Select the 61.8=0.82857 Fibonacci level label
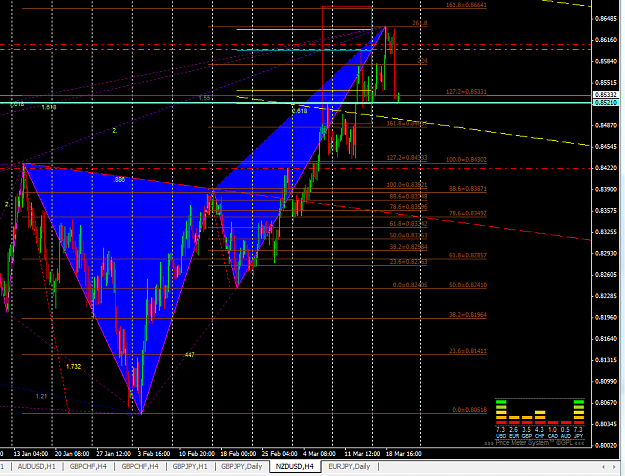Viewport: 625px width, 476px height. (468, 255)
